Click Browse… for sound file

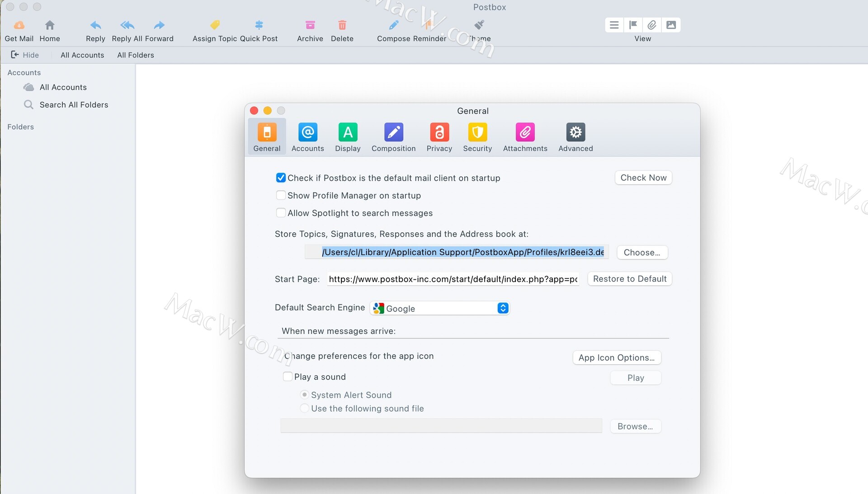point(636,426)
